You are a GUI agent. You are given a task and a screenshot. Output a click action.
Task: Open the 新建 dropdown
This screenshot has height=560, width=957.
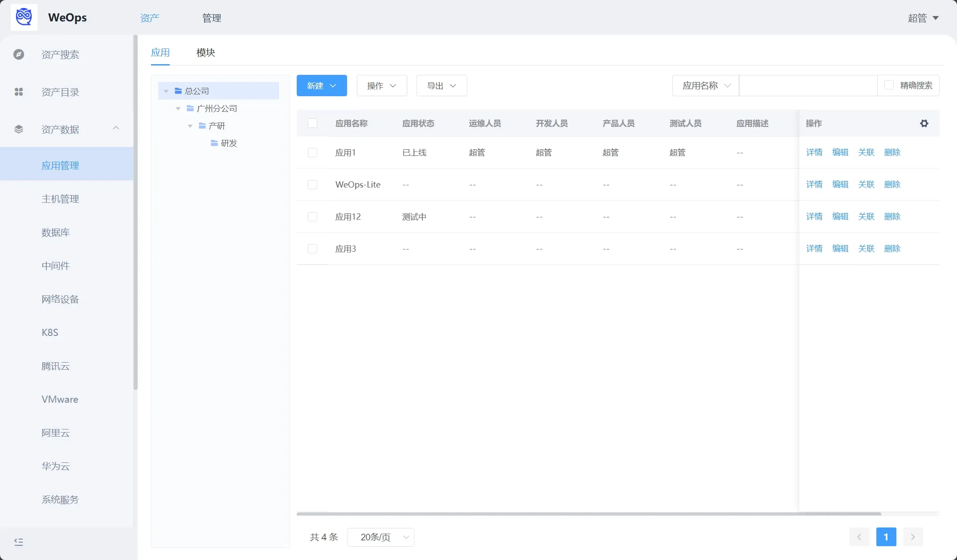322,86
